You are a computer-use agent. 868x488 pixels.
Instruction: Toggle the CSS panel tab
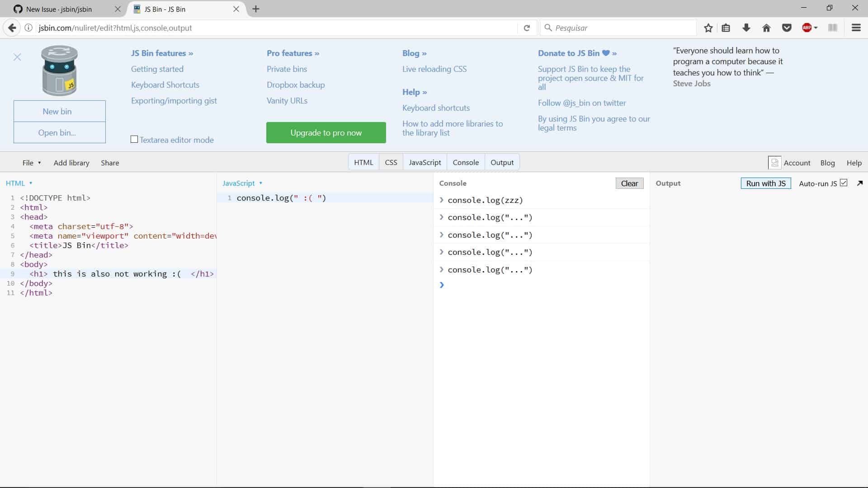391,163
